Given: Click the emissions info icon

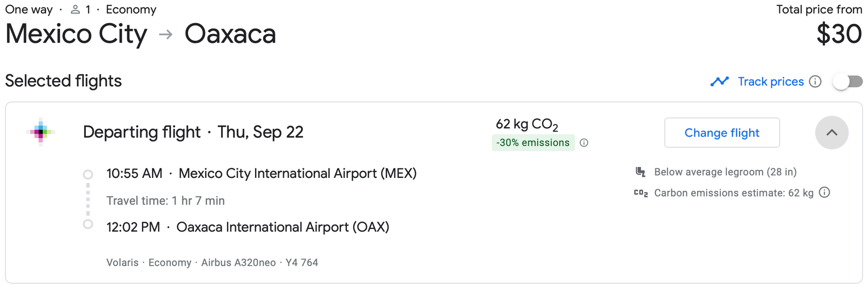Looking at the screenshot, I should pyautogui.click(x=584, y=143).
